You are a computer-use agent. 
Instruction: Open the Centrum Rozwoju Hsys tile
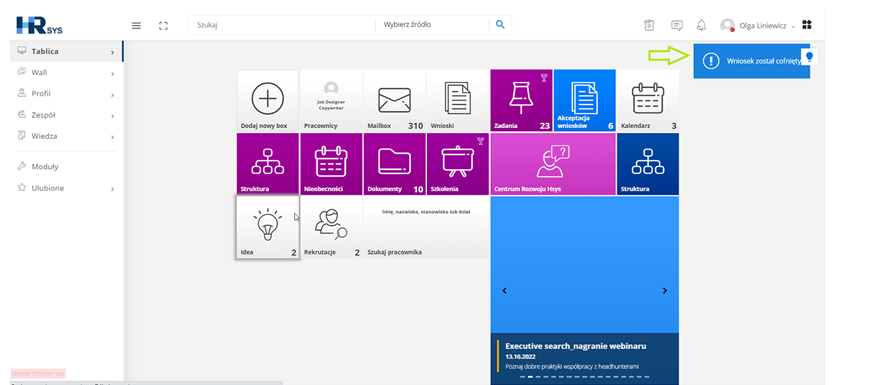pos(553,164)
